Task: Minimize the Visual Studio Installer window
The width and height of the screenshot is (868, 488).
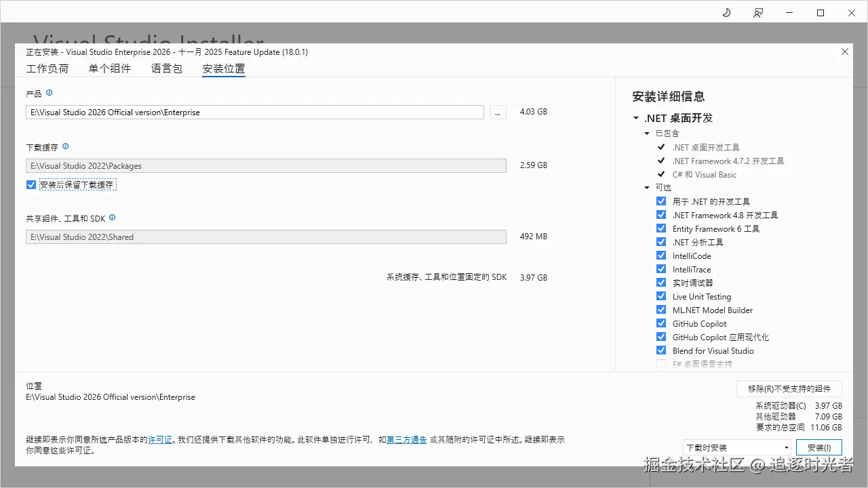Action: (x=789, y=13)
